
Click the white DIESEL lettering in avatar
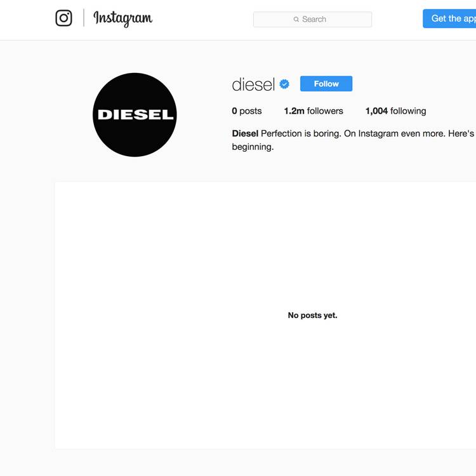[135, 115]
